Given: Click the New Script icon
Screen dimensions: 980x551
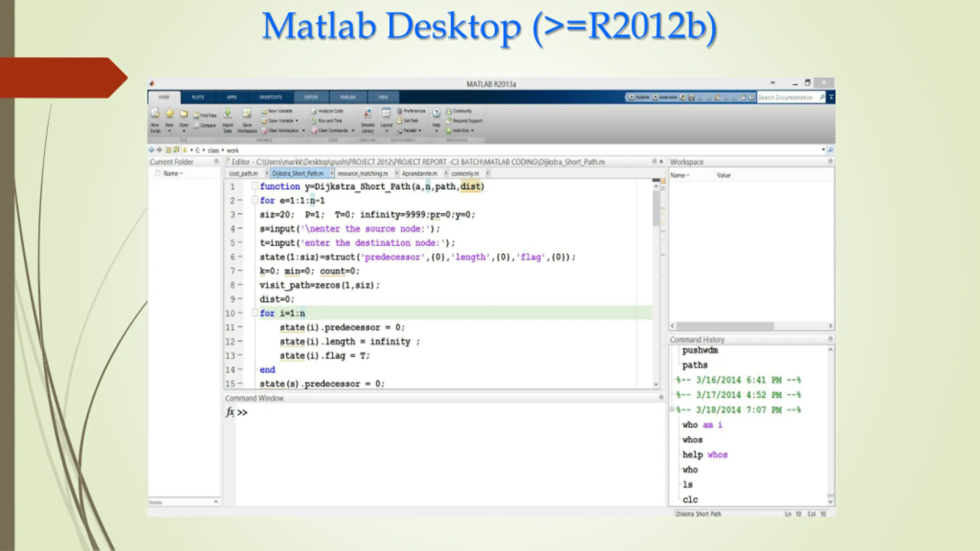Looking at the screenshot, I should coord(155,113).
